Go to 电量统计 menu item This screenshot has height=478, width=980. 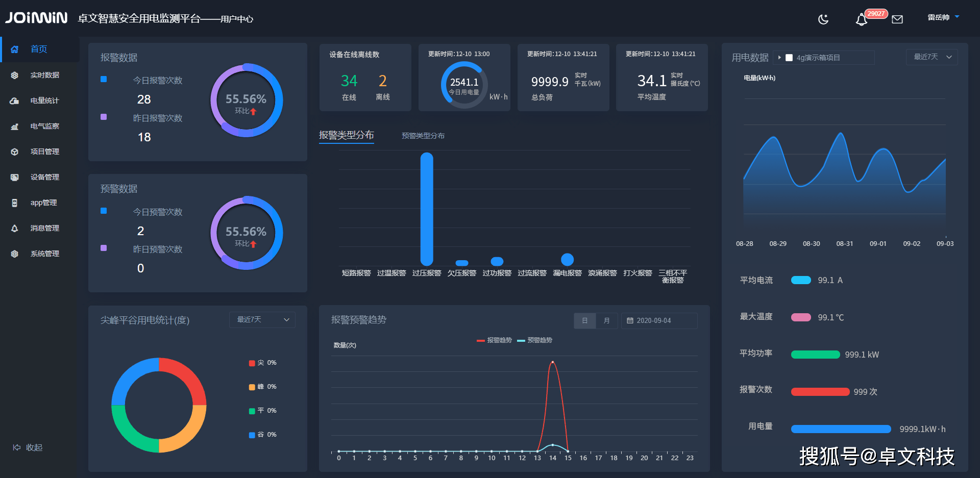tap(45, 100)
